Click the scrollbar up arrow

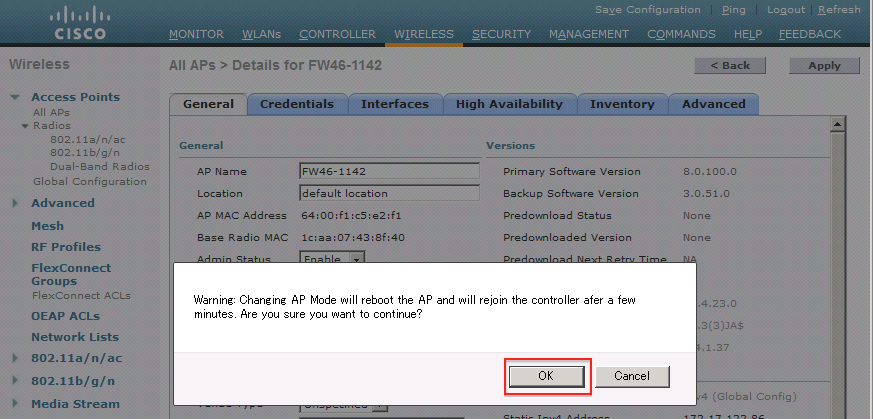click(x=837, y=124)
